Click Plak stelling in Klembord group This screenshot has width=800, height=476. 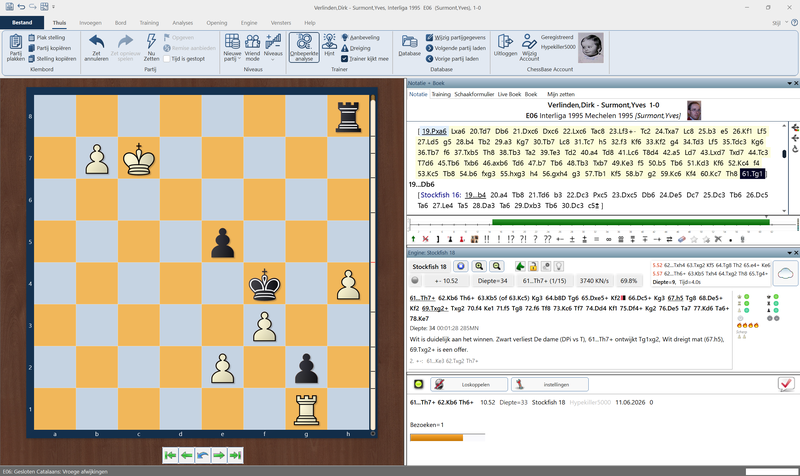pos(46,37)
